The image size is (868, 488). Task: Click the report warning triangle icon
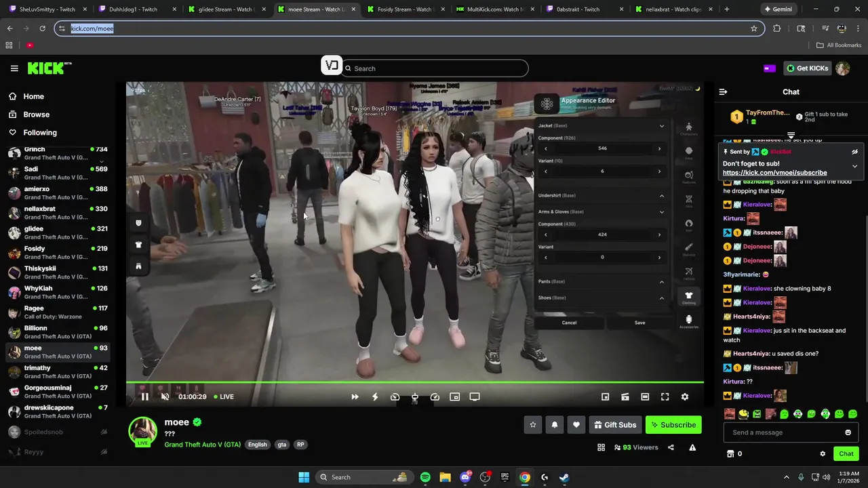(692, 447)
